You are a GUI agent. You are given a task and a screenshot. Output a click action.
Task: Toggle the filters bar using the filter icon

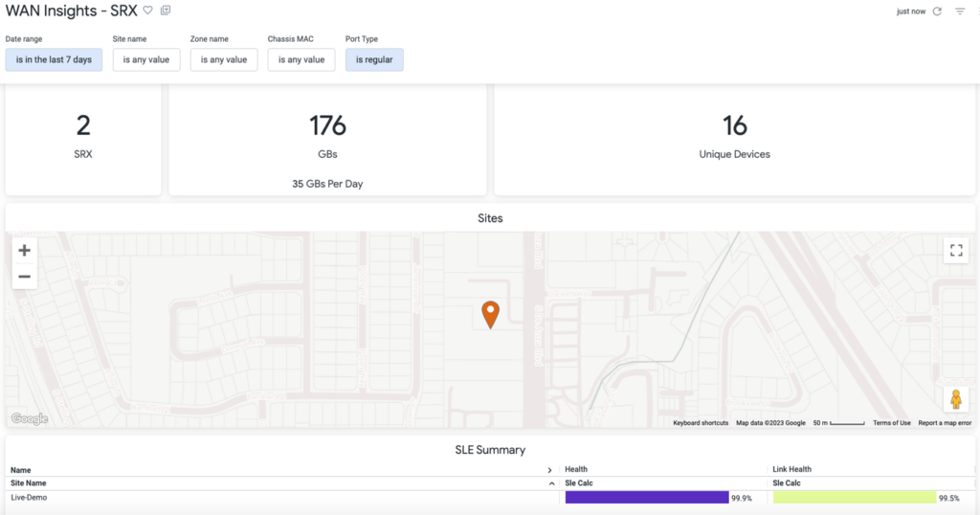click(960, 11)
